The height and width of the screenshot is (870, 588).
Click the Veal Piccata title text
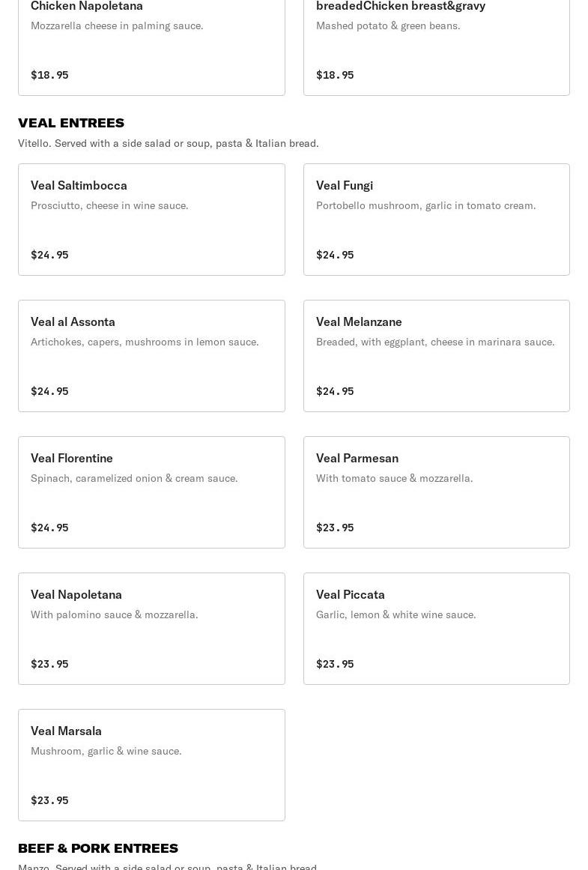coord(350,594)
